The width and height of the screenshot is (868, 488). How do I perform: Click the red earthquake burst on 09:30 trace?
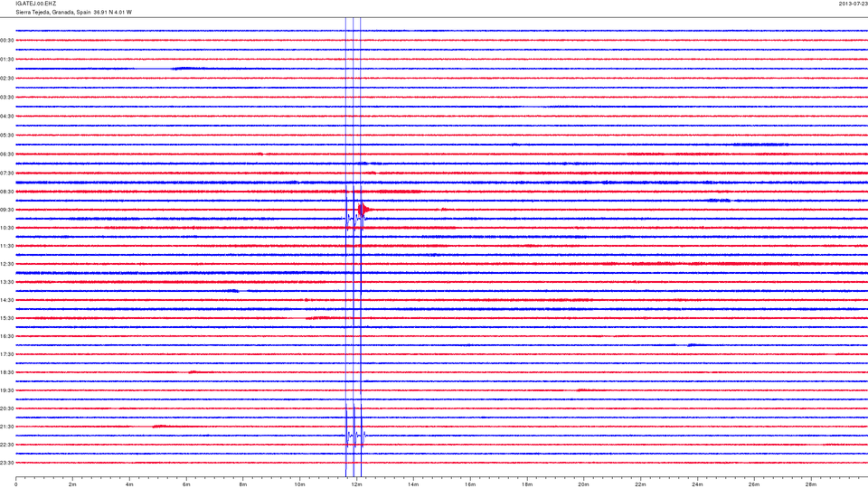point(364,210)
